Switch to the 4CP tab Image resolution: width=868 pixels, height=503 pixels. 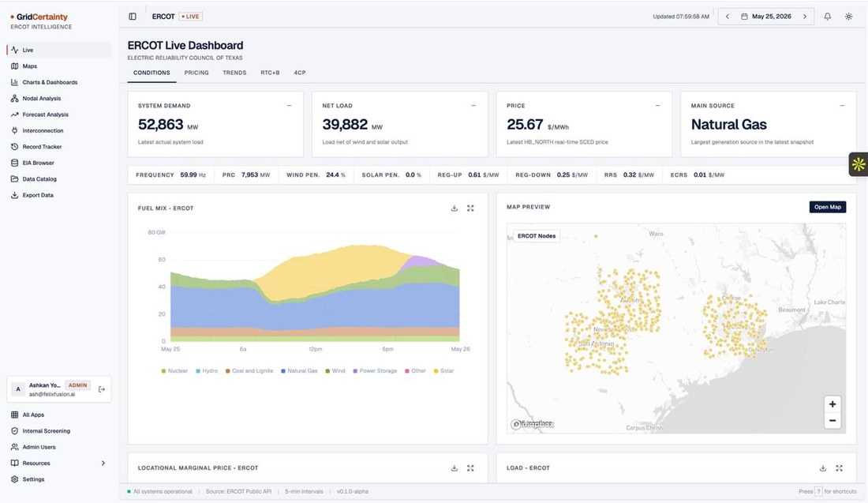point(300,73)
